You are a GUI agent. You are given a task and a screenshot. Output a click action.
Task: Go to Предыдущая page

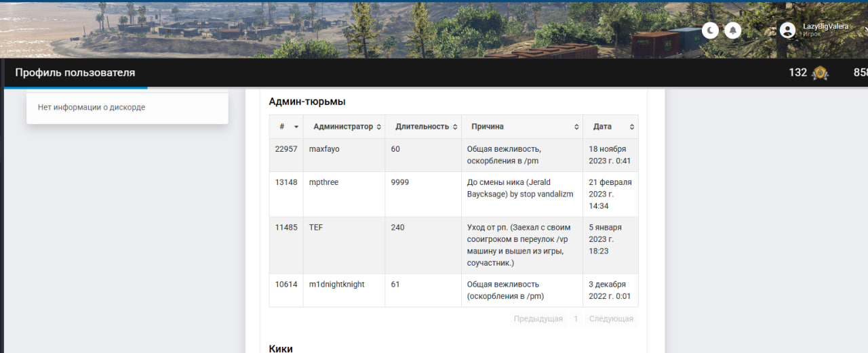tap(538, 318)
